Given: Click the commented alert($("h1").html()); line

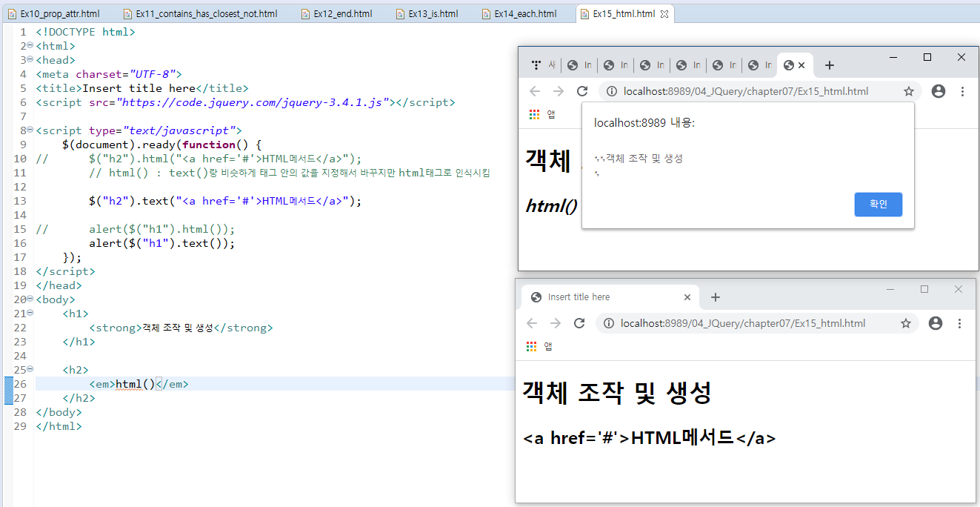Looking at the screenshot, I should (135, 229).
